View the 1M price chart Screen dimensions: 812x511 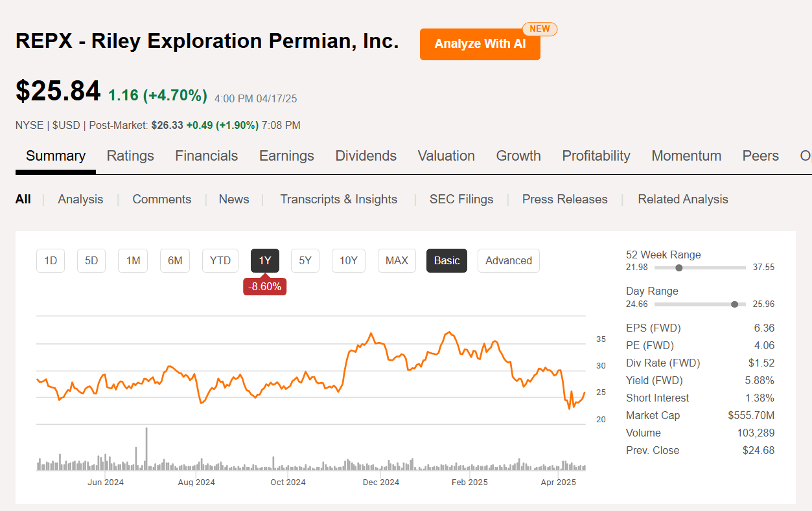point(133,260)
